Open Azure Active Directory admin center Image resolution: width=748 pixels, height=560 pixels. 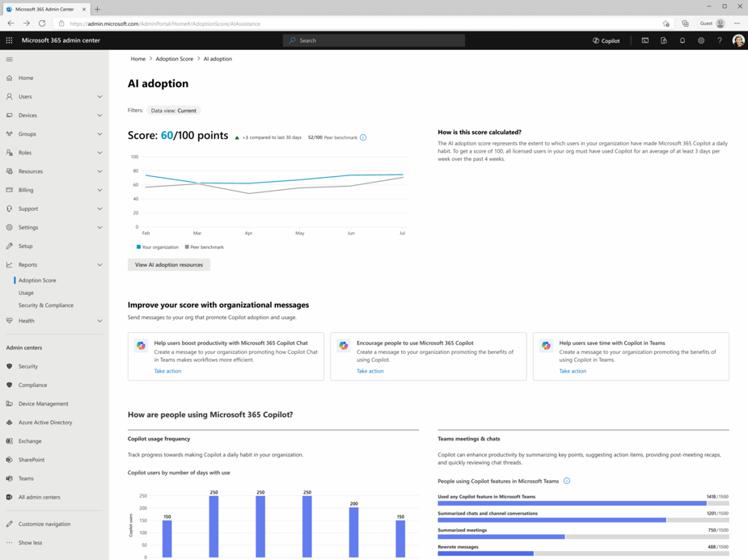point(45,423)
